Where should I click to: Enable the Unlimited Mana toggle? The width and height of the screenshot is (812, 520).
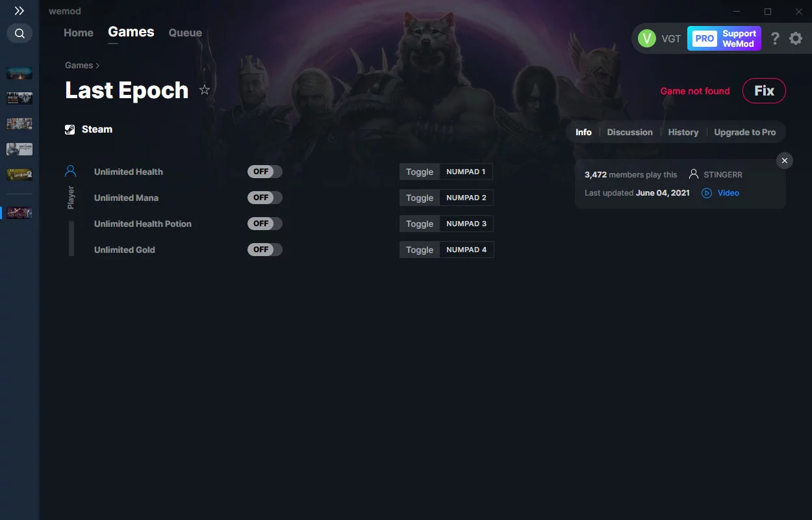pos(265,198)
